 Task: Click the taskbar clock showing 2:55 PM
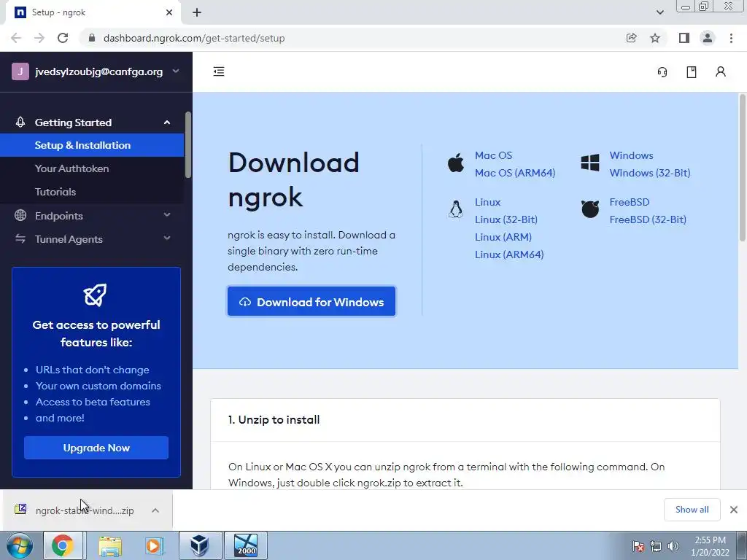(710, 546)
